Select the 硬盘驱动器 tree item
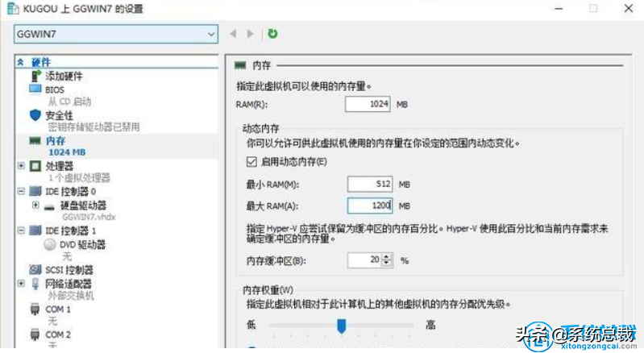The width and height of the screenshot is (644, 353). coord(83,206)
